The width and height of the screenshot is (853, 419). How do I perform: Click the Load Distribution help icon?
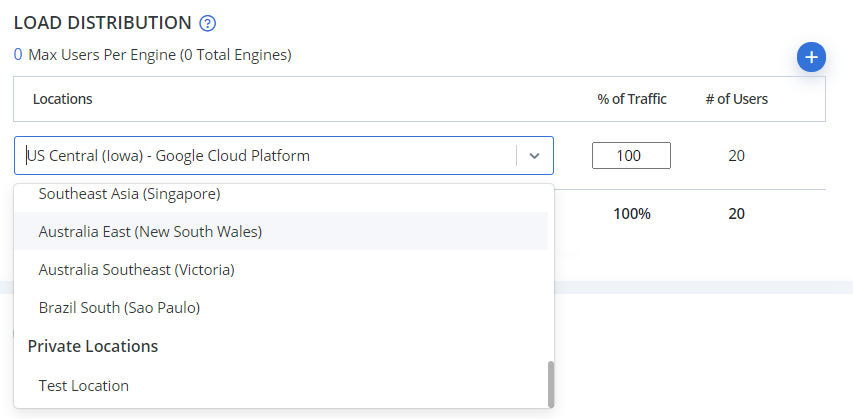click(x=208, y=23)
